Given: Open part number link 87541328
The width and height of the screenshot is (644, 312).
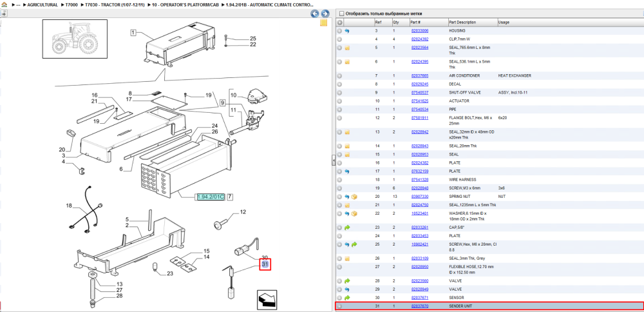Looking at the screenshot, I should tap(420, 180).
